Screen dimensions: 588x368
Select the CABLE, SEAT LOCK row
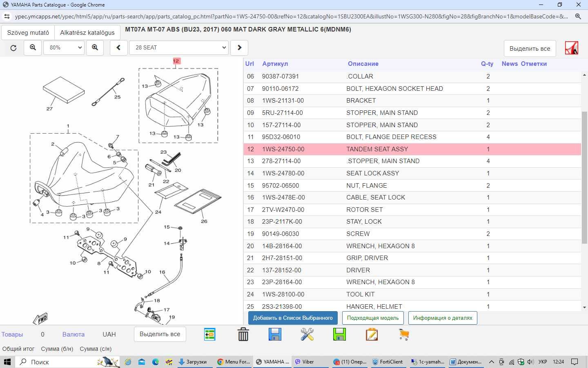pos(412,197)
